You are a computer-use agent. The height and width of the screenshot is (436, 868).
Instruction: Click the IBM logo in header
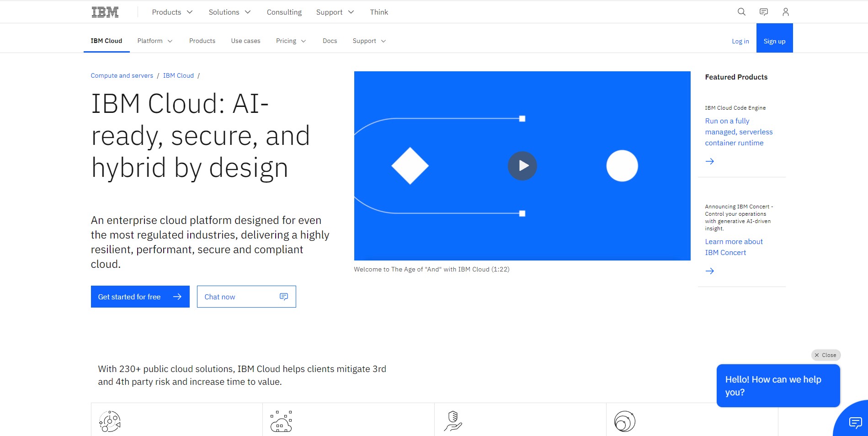pyautogui.click(x=105, y=12)
